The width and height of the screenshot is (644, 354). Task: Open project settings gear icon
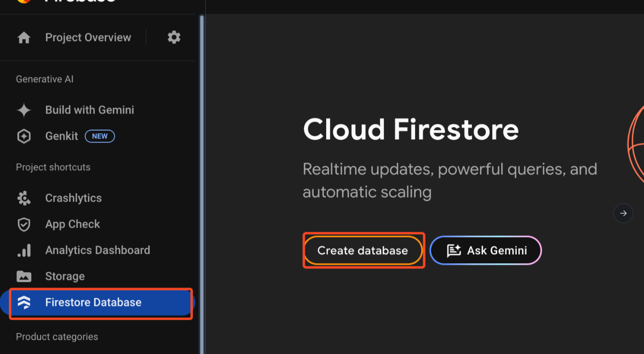(174, 37)
